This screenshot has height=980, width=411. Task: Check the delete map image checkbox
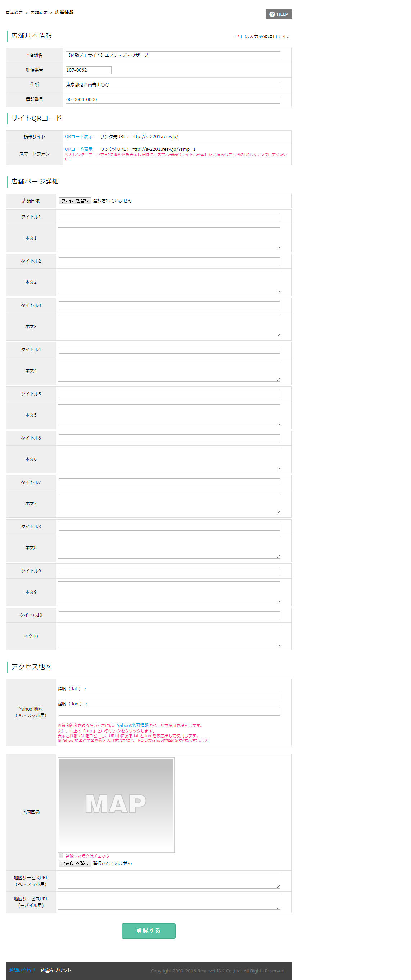(x=61, y=855)
